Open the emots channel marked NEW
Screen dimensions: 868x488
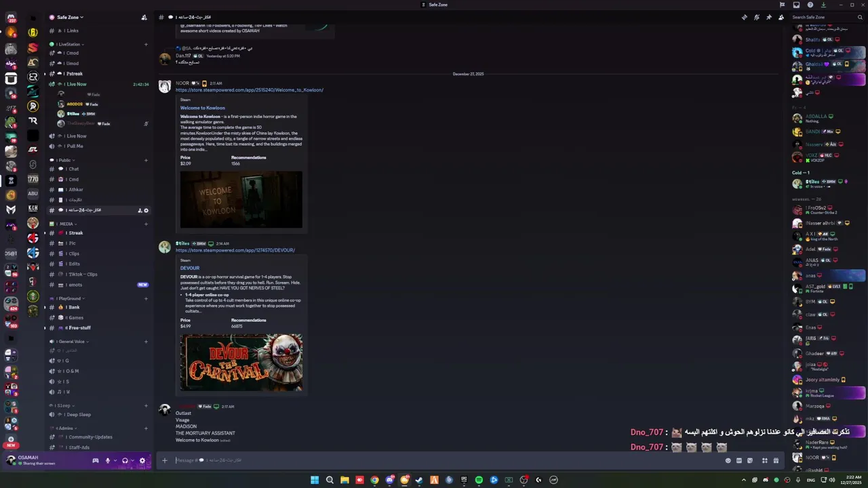(98, 285)
